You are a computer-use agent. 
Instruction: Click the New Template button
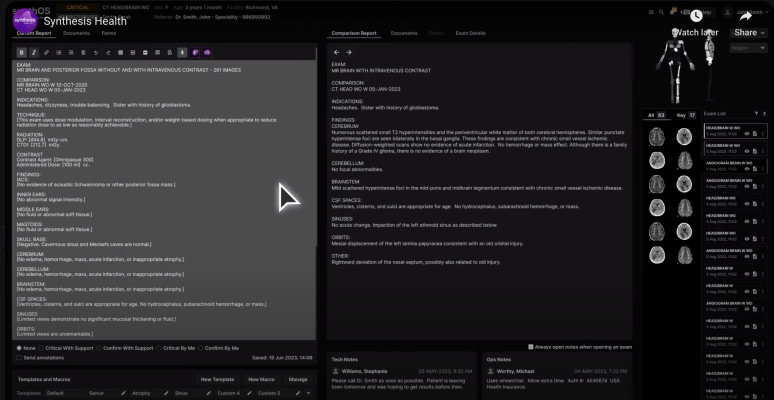pos(217,380)
